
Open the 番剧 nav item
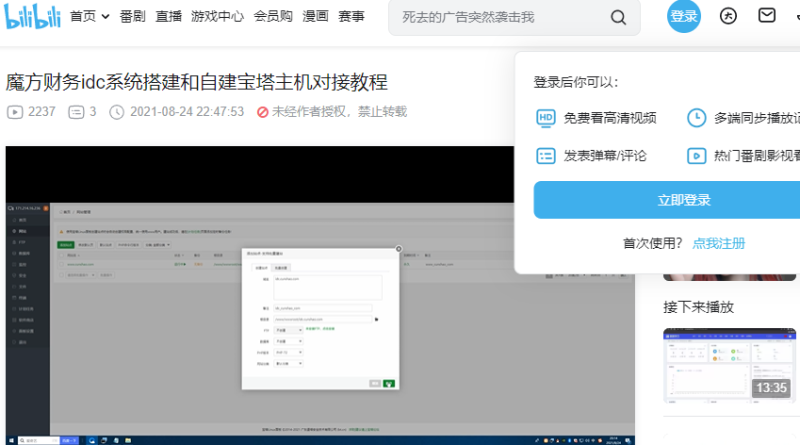(x=132, y=17)
